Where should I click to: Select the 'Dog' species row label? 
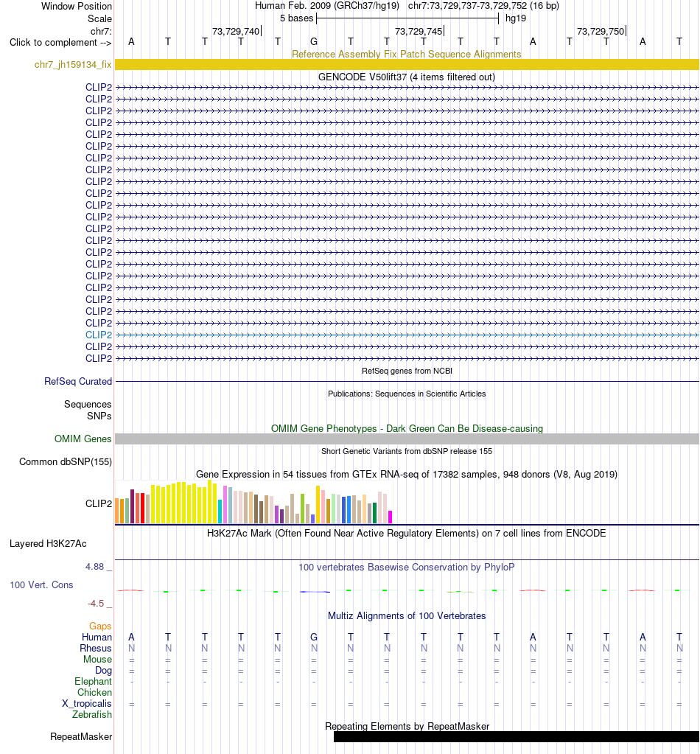103,670
